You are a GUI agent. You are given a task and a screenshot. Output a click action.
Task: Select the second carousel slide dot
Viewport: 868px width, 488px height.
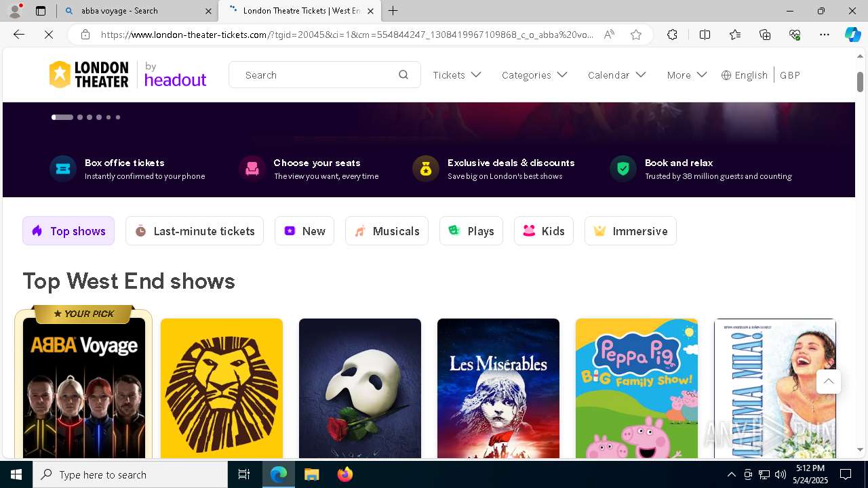point(80,117)
